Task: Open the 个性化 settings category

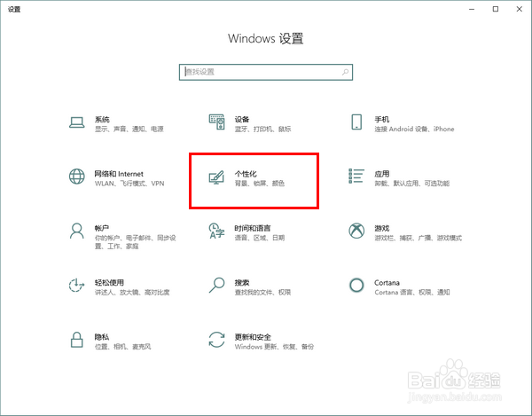Action: tap(246, 174)
